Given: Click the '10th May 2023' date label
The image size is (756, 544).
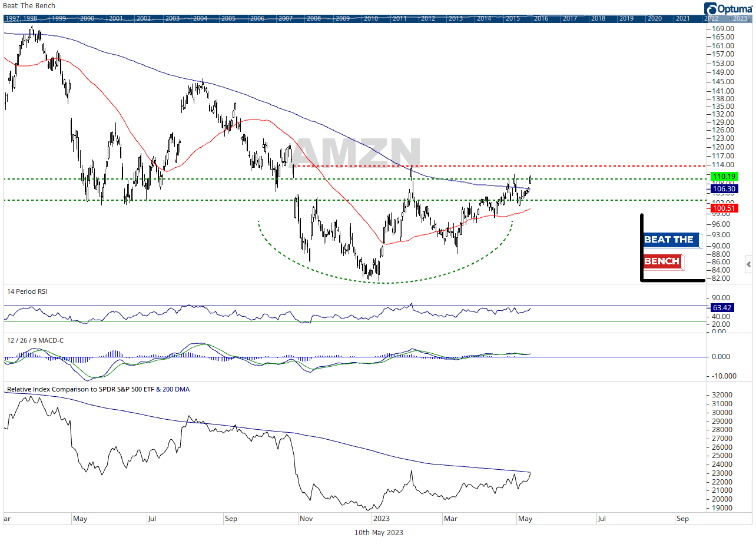Looking at the screenshot, I should point(379,532).
